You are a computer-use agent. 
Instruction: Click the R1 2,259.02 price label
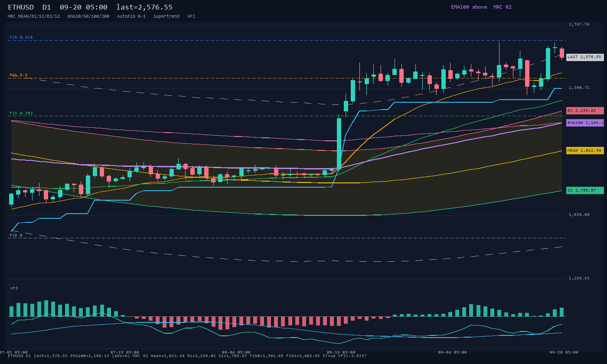tap(585, 111)
